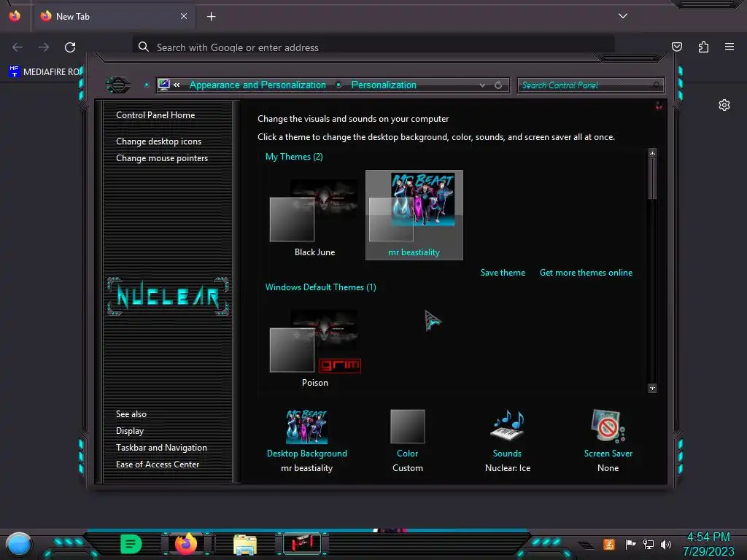This screenshot has height=560, width=747.
Task: Open a new browser tab with plus button
Action: (x=211, y=17)
